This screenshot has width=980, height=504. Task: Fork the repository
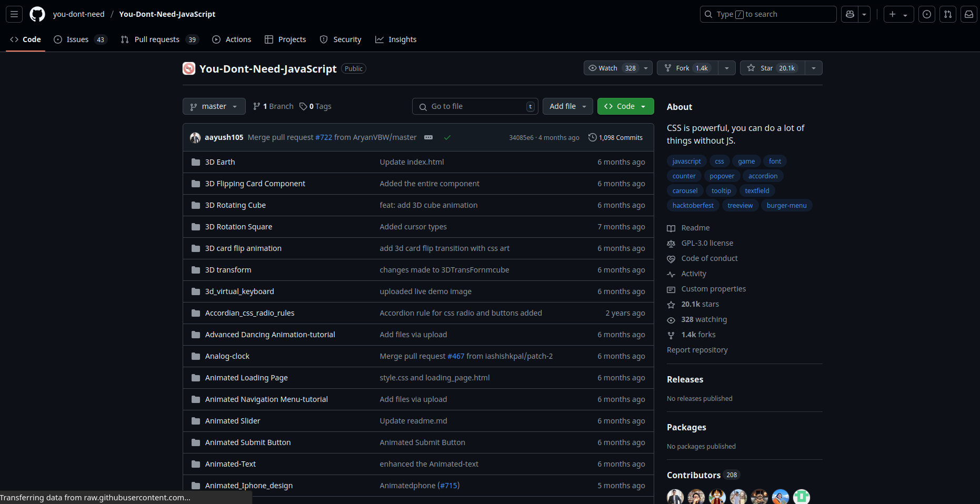pyautogui.click(x=687, y=68)
